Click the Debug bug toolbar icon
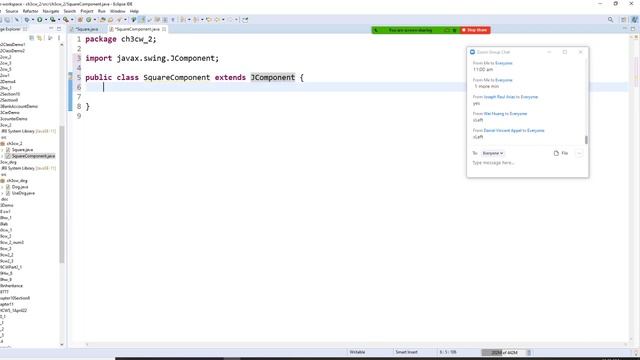 coord(27,20)
